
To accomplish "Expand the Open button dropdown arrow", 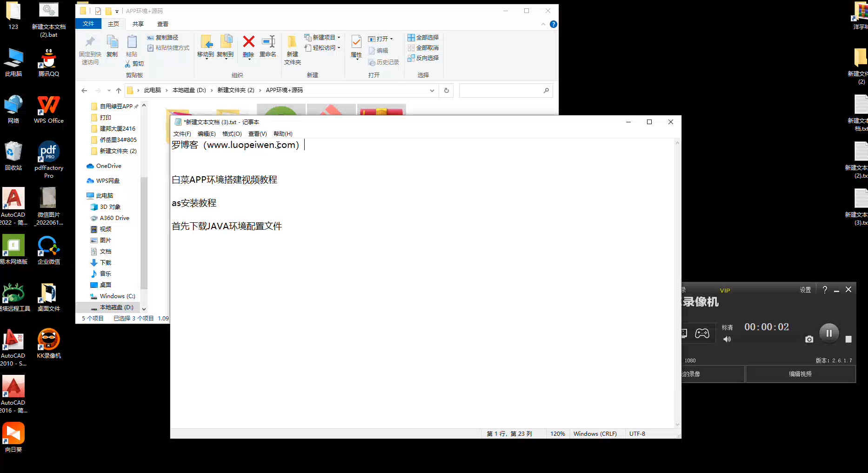I will point(392,39).
